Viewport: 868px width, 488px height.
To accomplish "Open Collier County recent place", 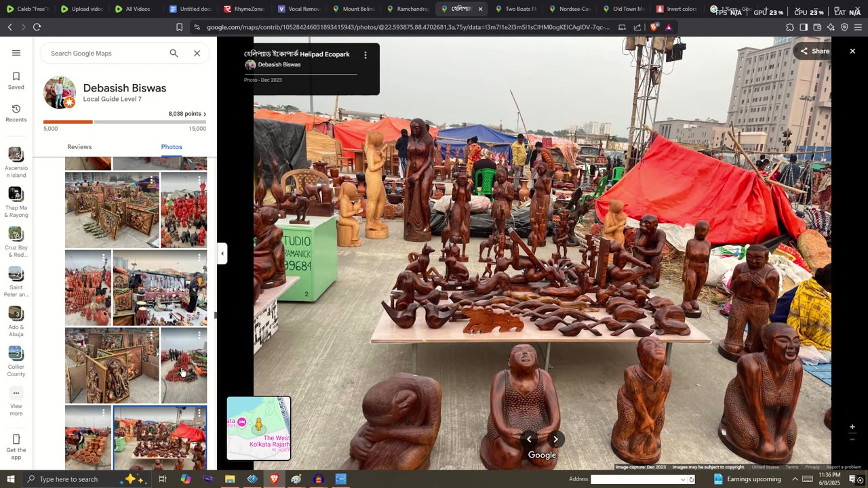I will 16,362.
